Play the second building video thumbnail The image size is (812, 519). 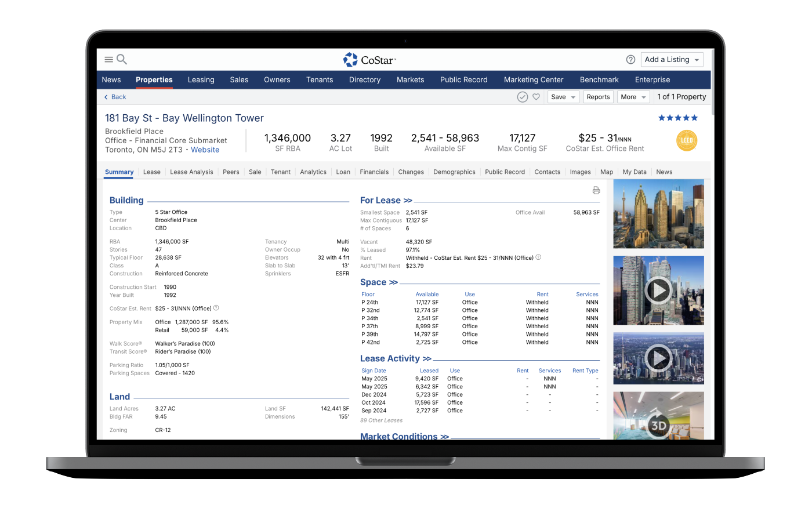658,290
